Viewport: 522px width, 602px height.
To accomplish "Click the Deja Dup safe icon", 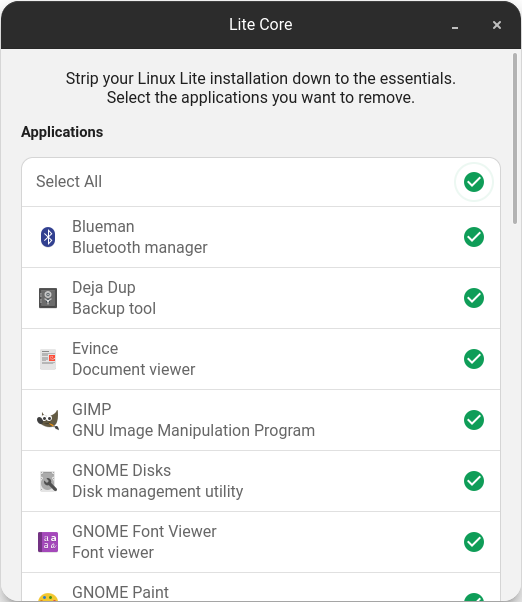I will 48,298.
